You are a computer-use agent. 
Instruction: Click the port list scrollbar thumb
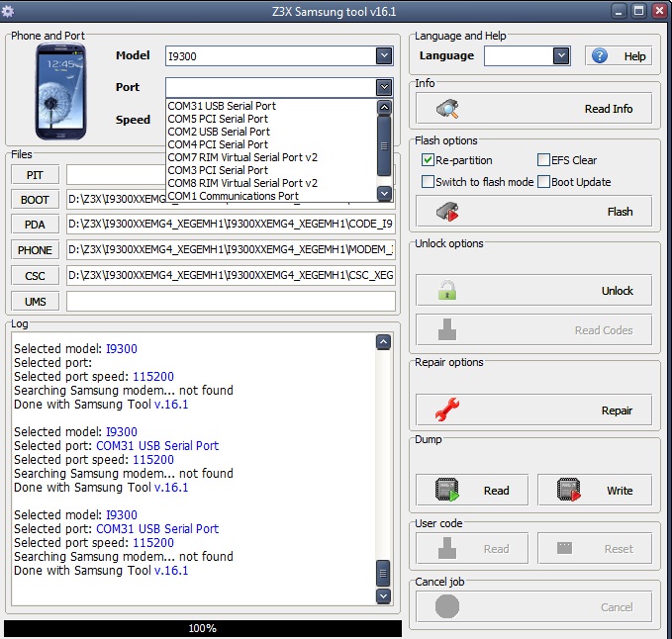click(x=384, y=145)
